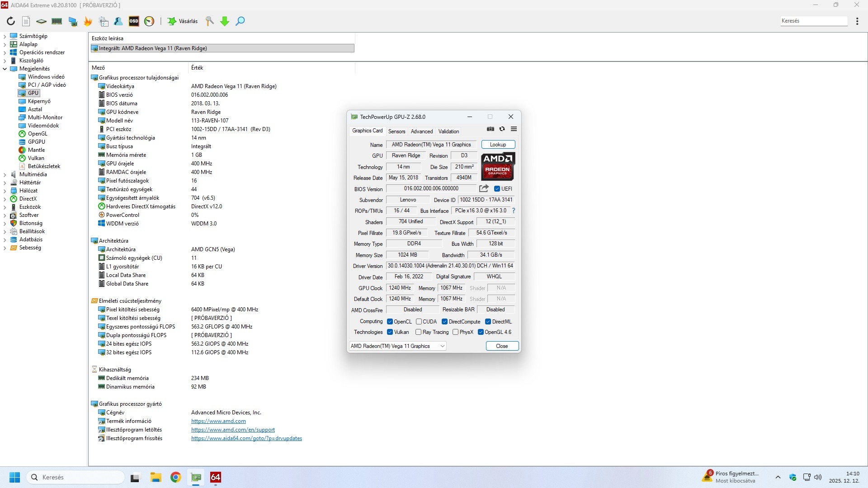Image resolution: width=868 pixels, height=488 pixels.
Task: Toggle the OpenCL checkbox
Action: pos(390,322)
